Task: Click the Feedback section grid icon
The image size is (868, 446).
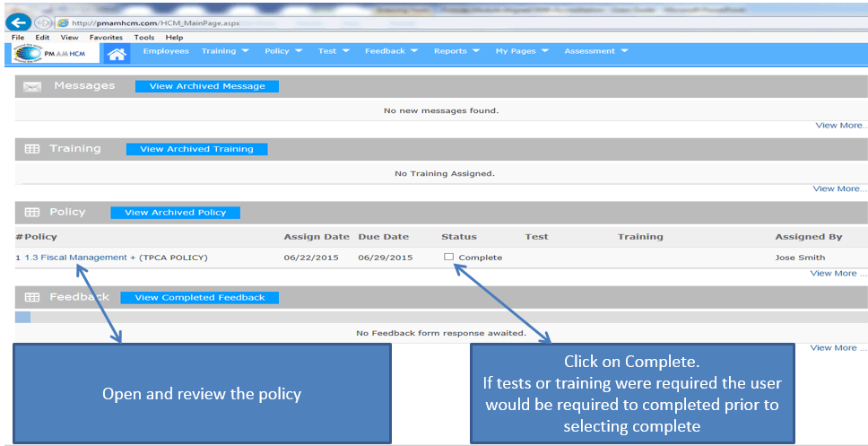Action: coord(31,297)
